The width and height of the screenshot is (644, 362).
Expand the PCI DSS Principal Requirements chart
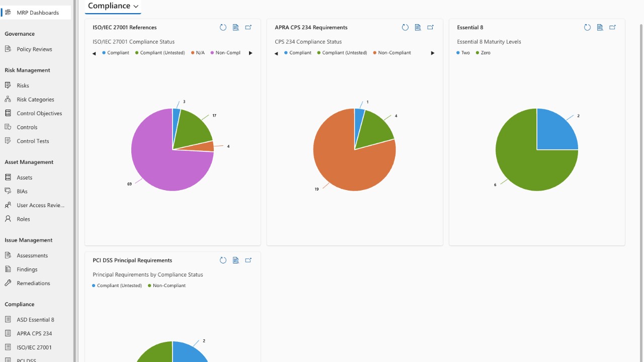coord(248,260)
